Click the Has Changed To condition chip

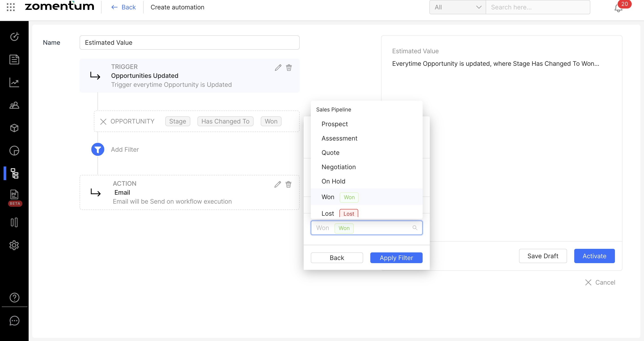click(225, 121)
